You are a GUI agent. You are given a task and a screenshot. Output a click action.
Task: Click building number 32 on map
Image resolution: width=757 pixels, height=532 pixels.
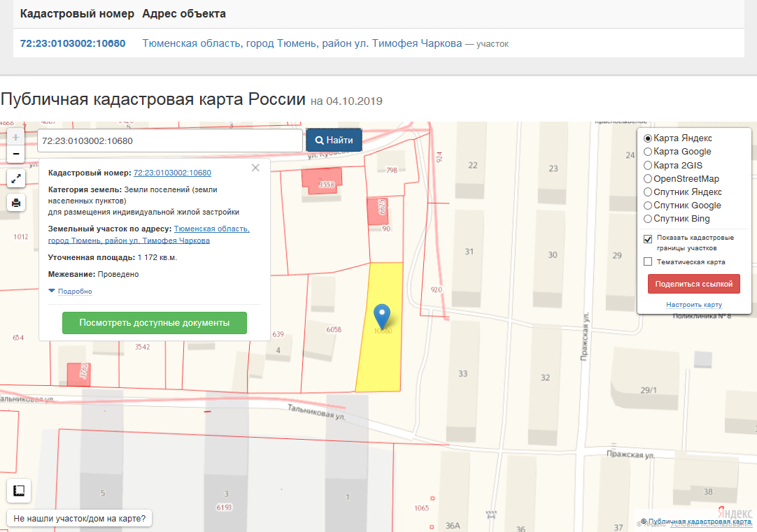(x=545, y=378)
